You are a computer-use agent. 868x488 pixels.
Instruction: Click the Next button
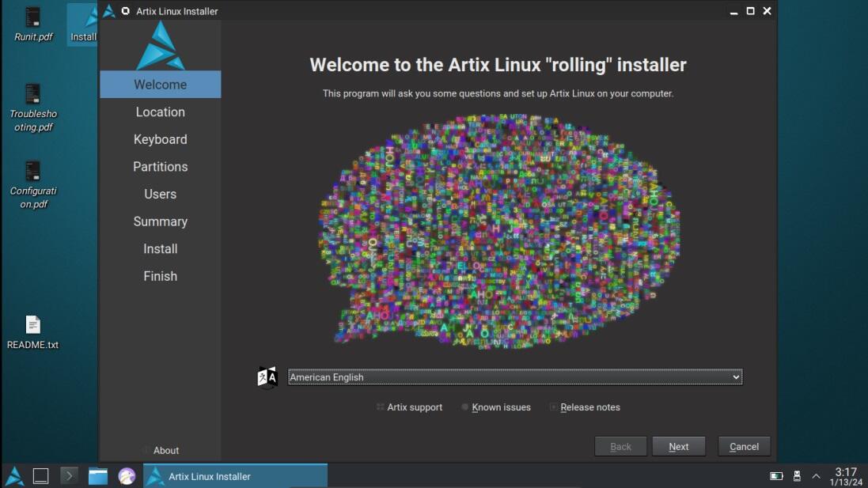pos(679,447)
